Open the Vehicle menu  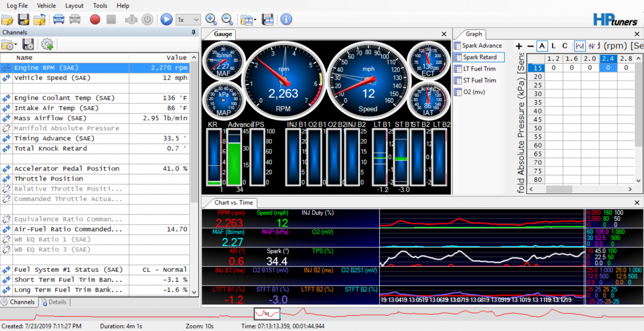click(x=46, y=6)
